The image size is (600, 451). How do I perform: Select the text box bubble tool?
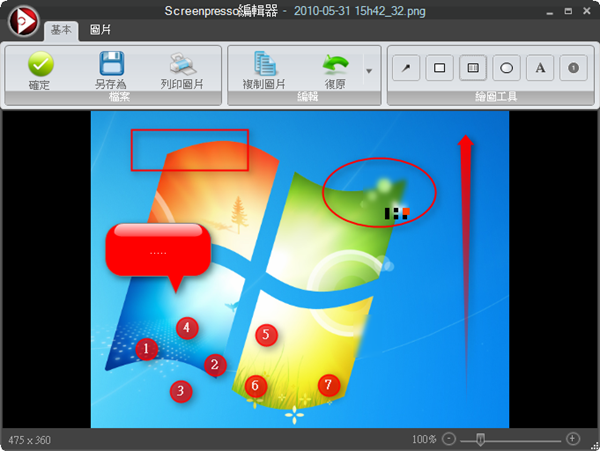click(x=473, y=68)
